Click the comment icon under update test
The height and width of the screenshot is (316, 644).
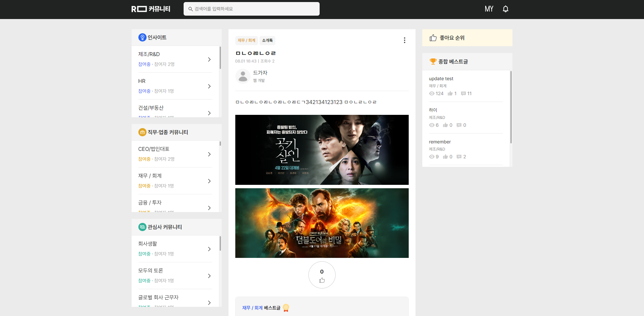(463, 93)
